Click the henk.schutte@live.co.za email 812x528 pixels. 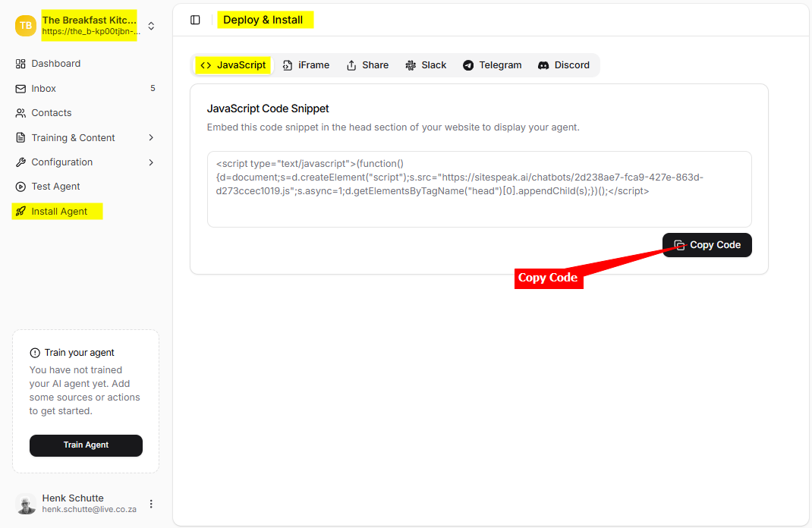pyautogui.click(x=89, y=509)
